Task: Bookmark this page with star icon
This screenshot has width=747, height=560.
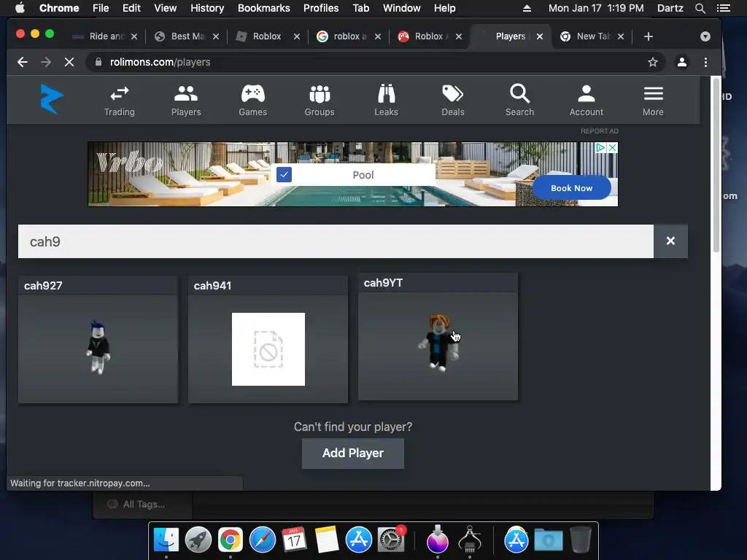Action: [x=653, y=63]
